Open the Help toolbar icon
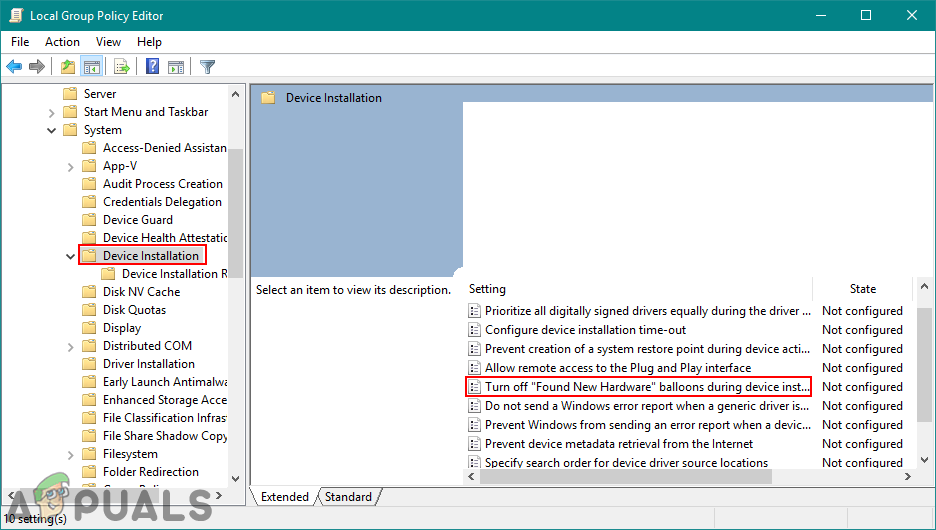The height and width of the screenshot is (530, 936). click(x=152, y=66)
